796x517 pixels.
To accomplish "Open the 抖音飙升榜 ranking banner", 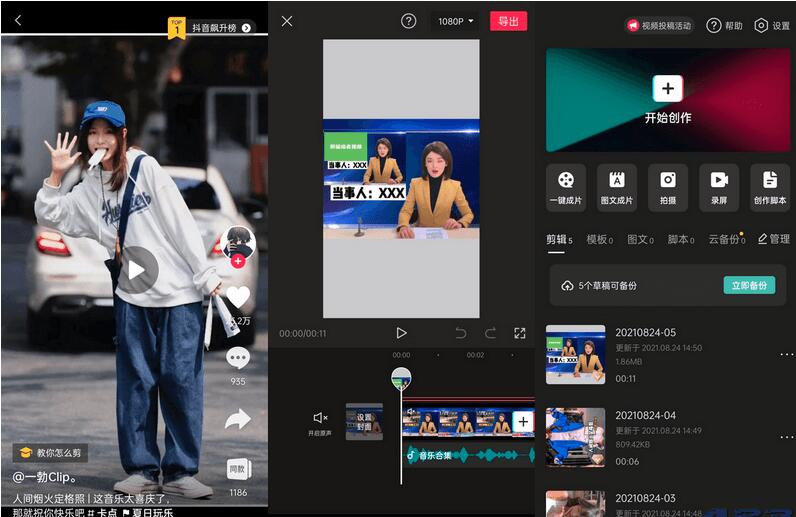I will coord(211,28).
